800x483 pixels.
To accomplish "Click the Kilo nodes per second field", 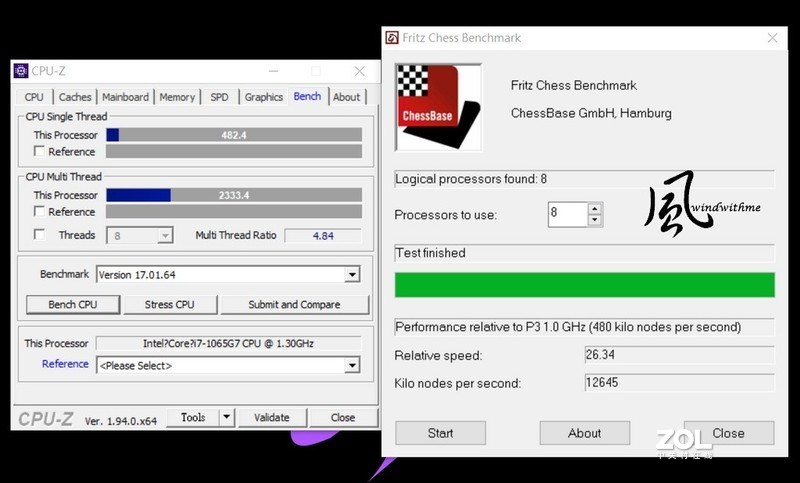I will pyautogui.click(x=680, y=383).
